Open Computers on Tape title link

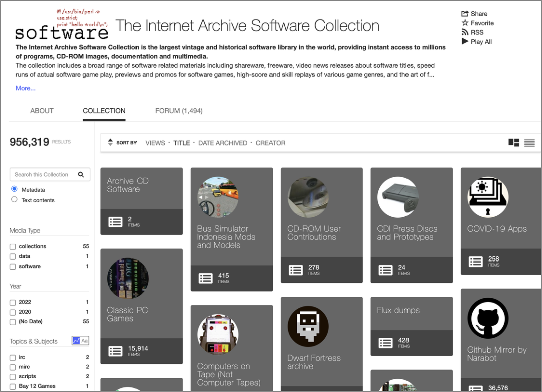229,374
